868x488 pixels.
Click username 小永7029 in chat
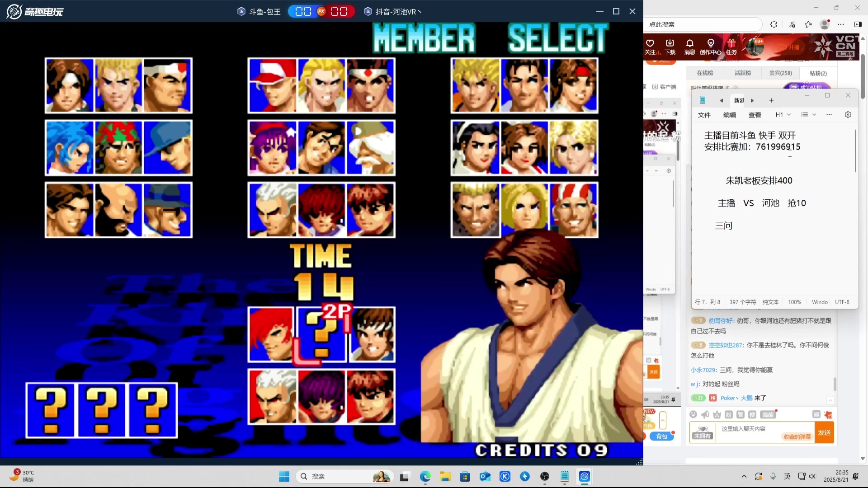coord(704,370)
